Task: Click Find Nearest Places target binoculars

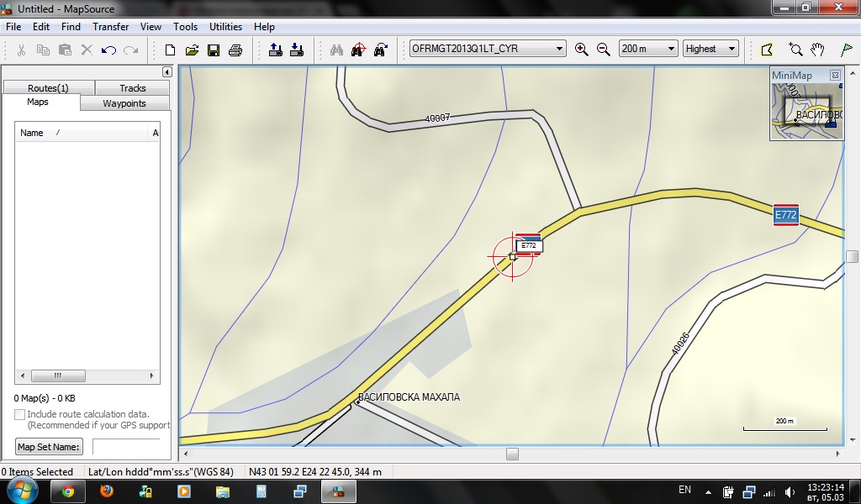Action: [358, 50]
